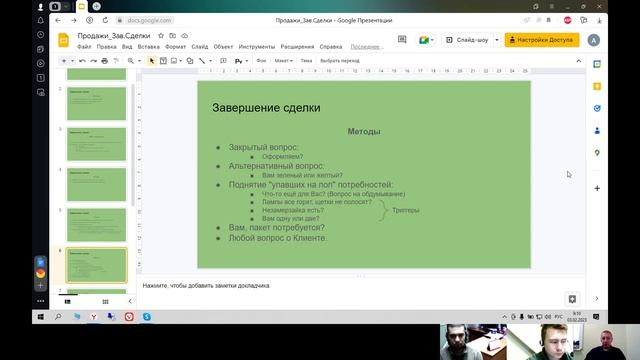This screenshot has height=360, width=640.
Task: Open the Слайд menu
Action: click(x=200, y=47)
